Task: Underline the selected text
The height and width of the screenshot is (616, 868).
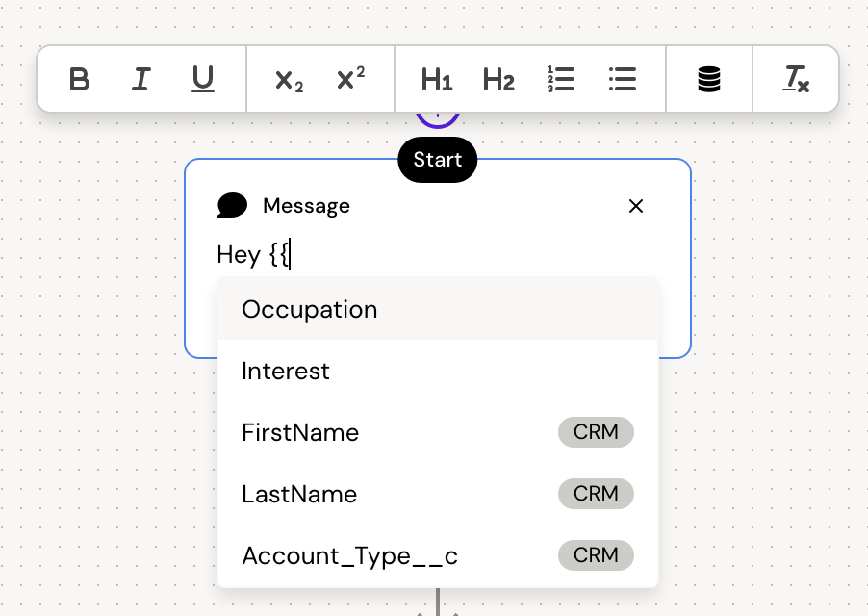Action: [202, 79]
